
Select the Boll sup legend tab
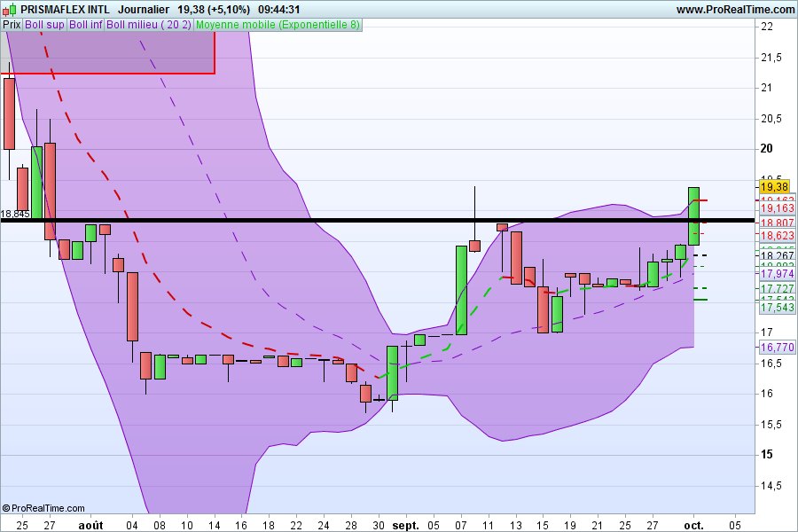pyautogui.click(x=45, y=25)
